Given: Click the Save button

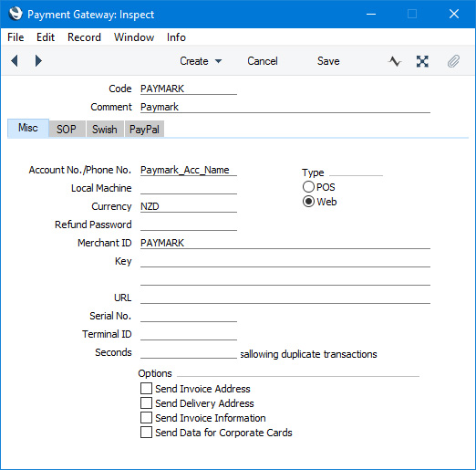Looking at the screenshot, I should coord(328,61).
